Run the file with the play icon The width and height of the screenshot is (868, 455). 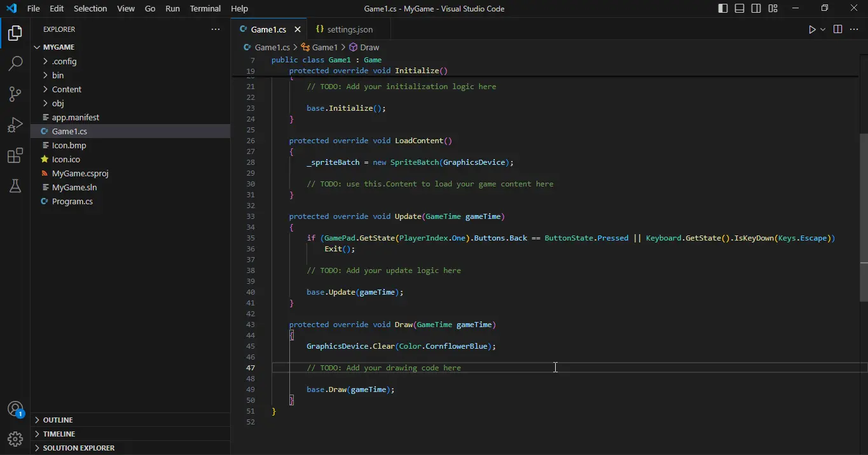(812, 29)
